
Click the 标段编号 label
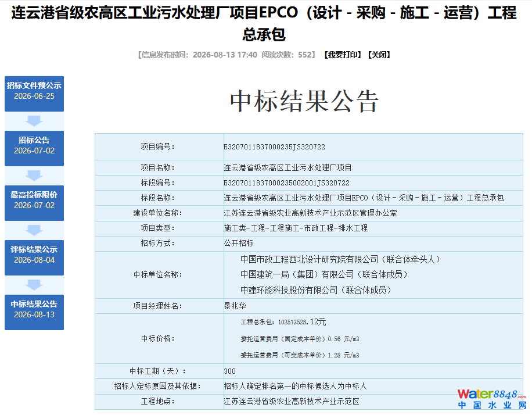(158, 183)
